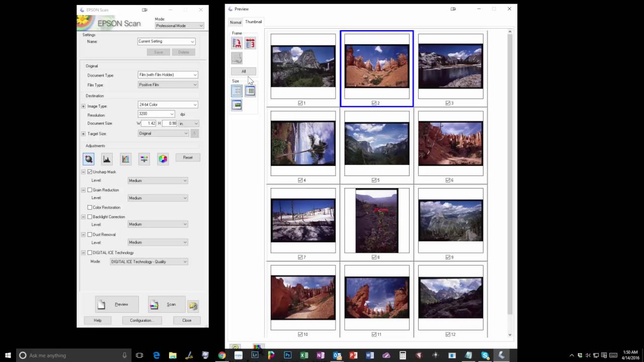The width and height of the screenshot is (644, 362).
Task: Enable the Grain Reduction checkbox
Action: [90, 190]
